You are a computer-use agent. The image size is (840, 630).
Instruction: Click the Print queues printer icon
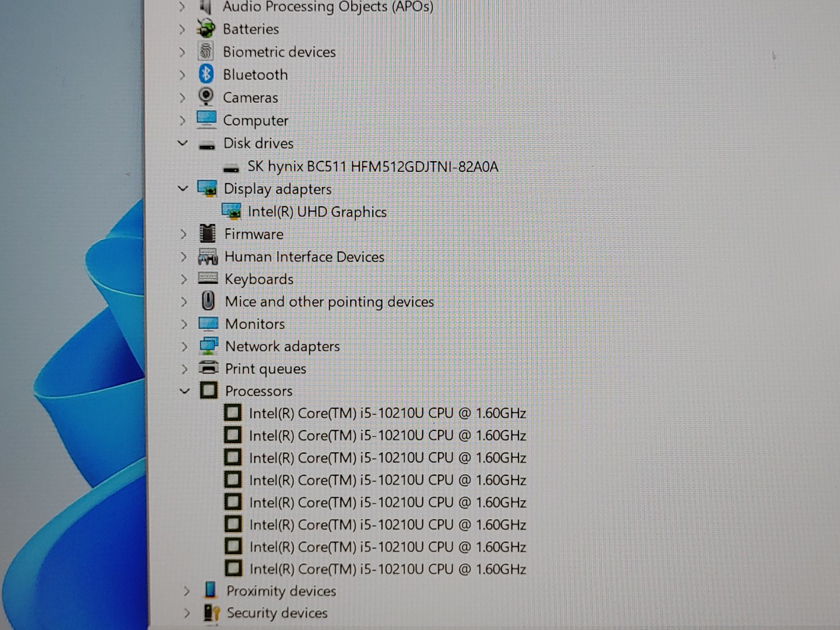[208, 368]
